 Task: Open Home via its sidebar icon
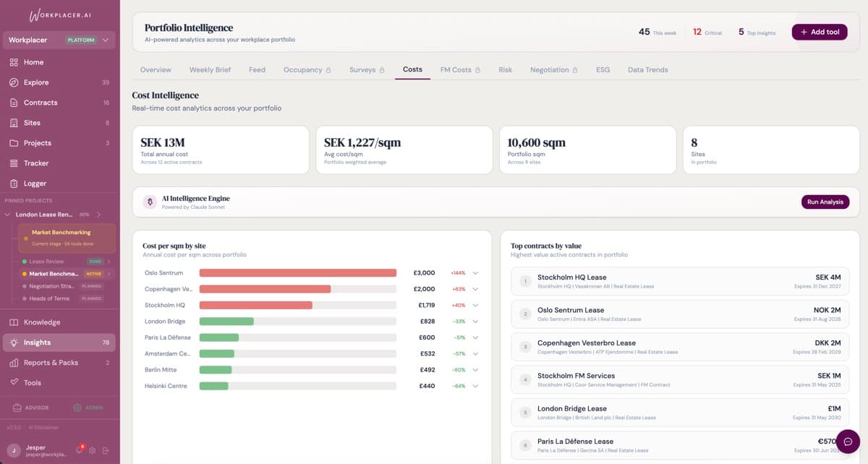pos(14,62)
